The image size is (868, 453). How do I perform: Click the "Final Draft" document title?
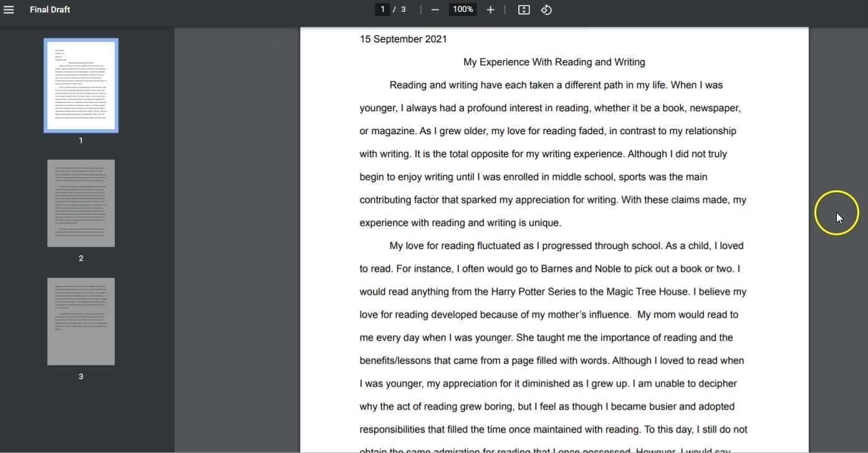coord(50,9)
